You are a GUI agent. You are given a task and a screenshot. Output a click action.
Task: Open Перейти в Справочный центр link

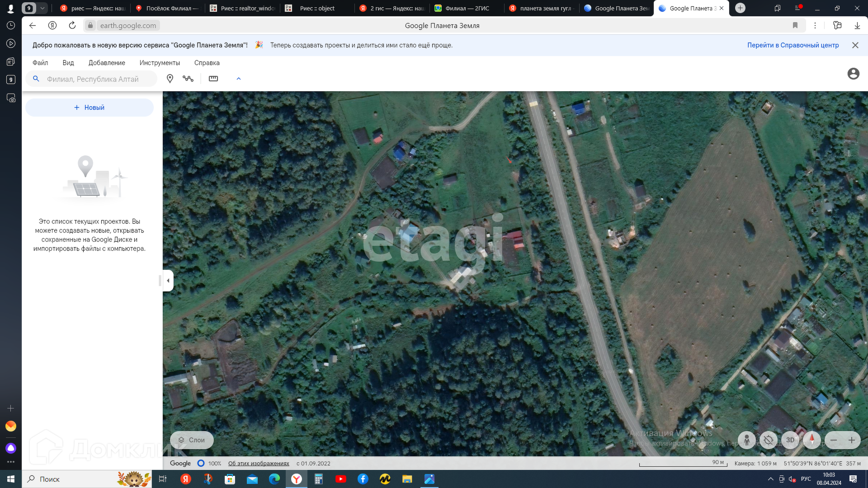click(x=793, y=45)
